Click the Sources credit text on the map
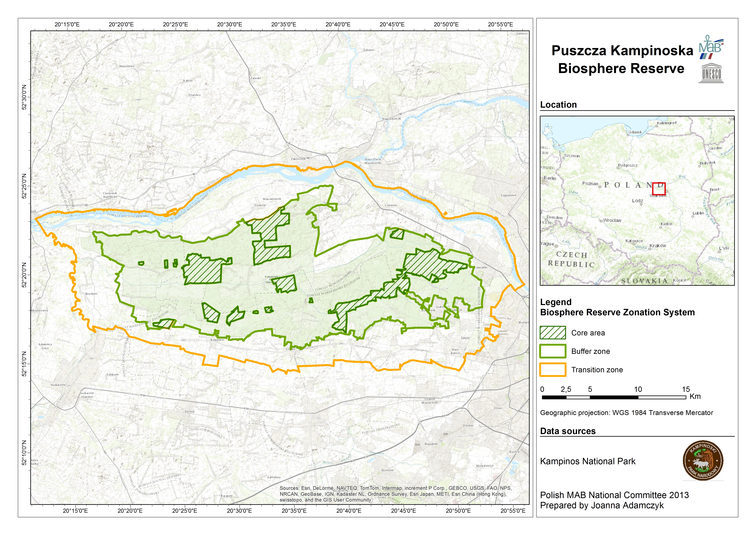The image size is (756, 535). pyautogui.click(x=395, y=494)
